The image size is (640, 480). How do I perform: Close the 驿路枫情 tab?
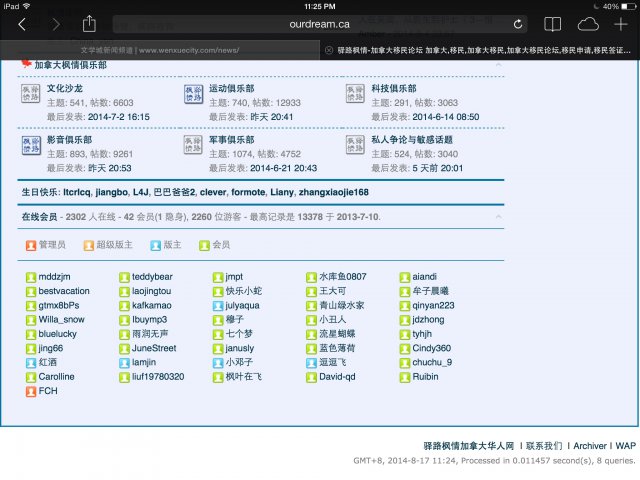tap(329, 49)
